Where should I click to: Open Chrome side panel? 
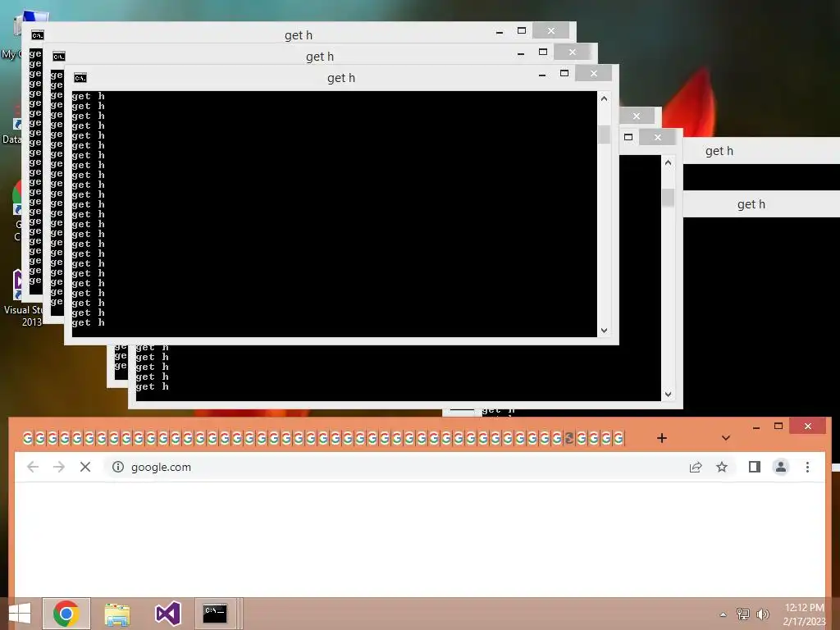[x=755, y=467]
